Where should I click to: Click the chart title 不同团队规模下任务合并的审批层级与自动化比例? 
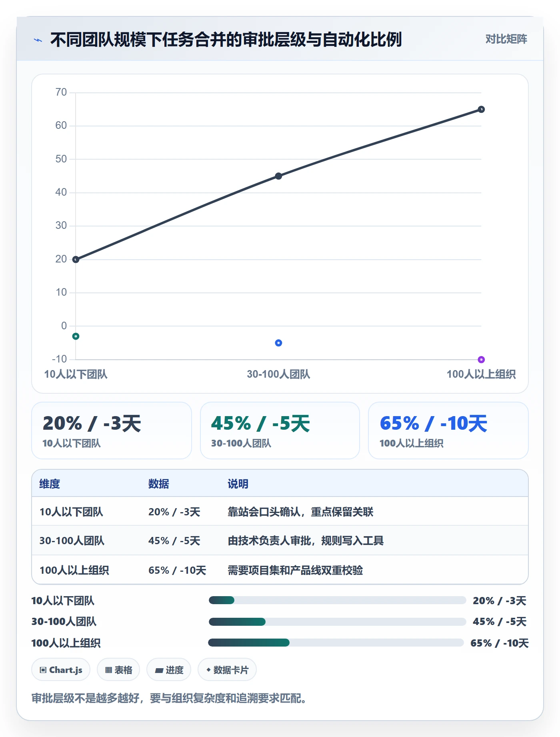tap(226, 40)
